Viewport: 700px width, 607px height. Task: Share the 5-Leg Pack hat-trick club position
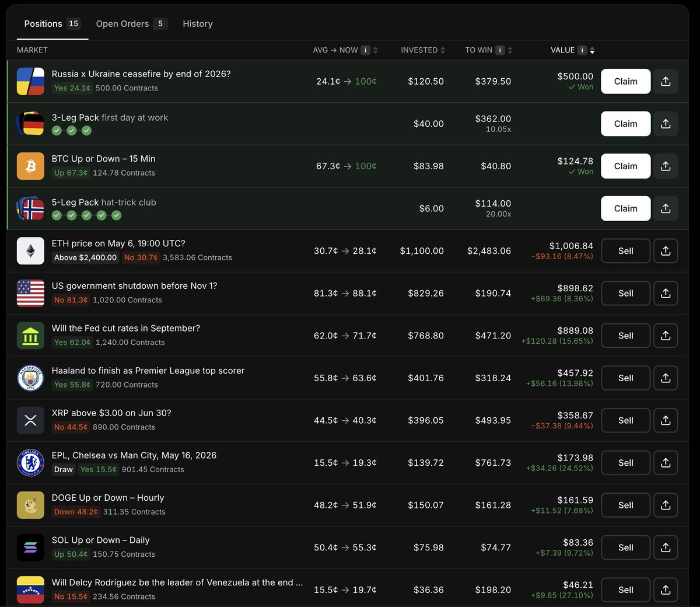click(666, 208)
